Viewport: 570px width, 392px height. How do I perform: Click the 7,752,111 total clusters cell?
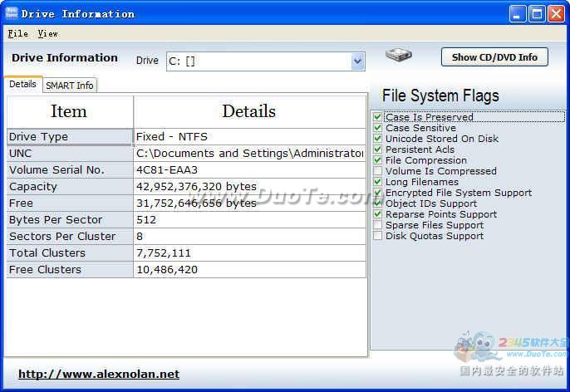tap(249, 253)
